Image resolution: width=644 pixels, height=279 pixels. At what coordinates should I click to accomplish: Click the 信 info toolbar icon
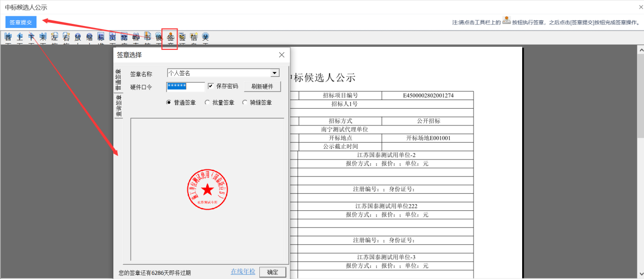(194, 37)
